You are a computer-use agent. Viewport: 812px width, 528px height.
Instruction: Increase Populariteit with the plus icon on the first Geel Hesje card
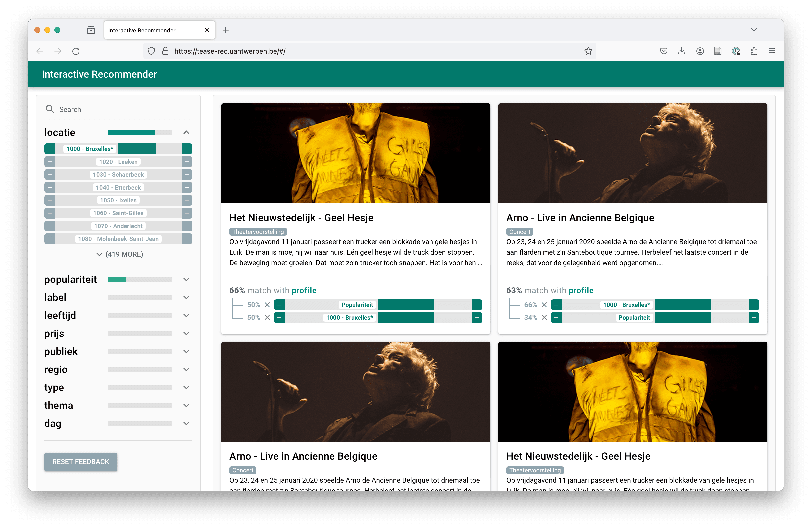coord(477,305)
